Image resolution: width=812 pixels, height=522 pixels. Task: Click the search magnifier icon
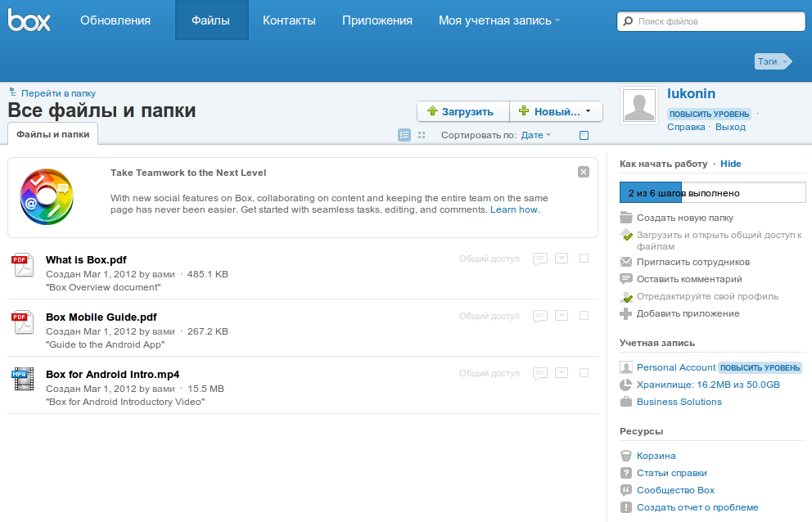click(x=628, y=21)
